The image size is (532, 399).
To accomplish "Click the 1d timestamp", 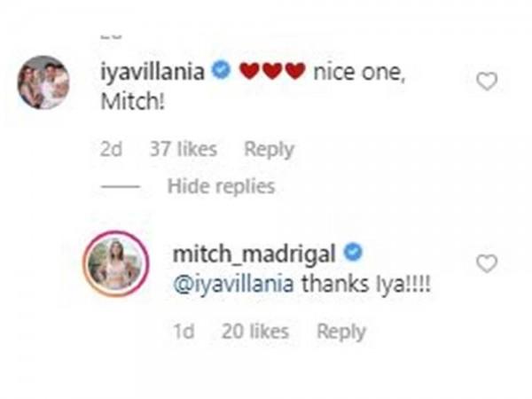I will (x=184, y=331).
